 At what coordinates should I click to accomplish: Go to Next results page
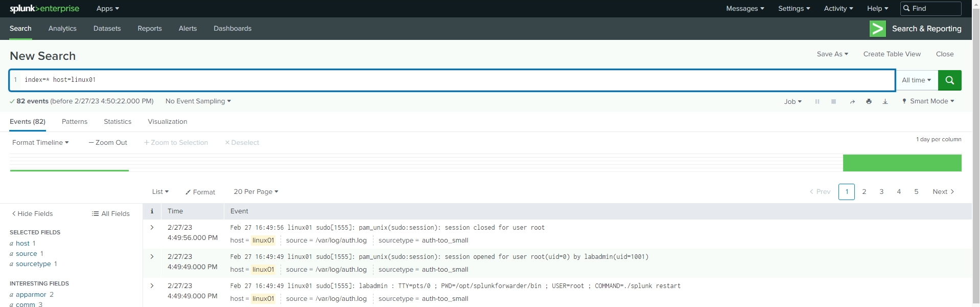[943, 192]
